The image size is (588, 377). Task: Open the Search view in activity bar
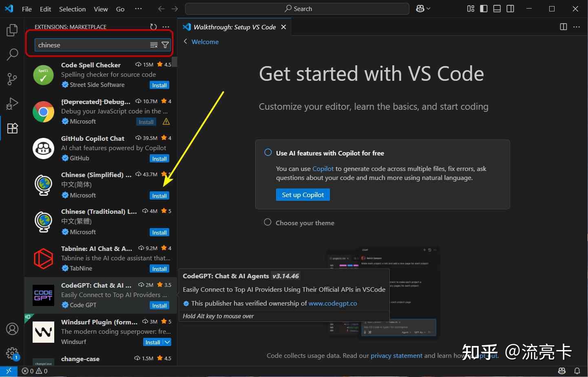[x=12, y=54]
